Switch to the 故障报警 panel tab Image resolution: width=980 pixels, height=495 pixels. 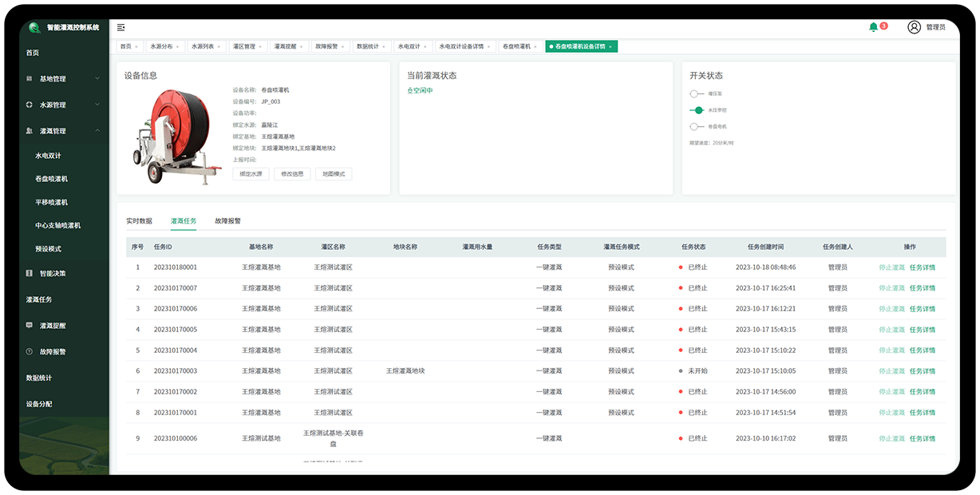tap(227, 221)
